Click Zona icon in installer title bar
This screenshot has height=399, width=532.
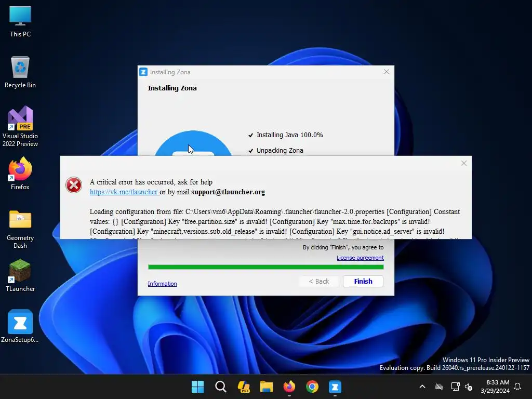click(x=143, y=72)
